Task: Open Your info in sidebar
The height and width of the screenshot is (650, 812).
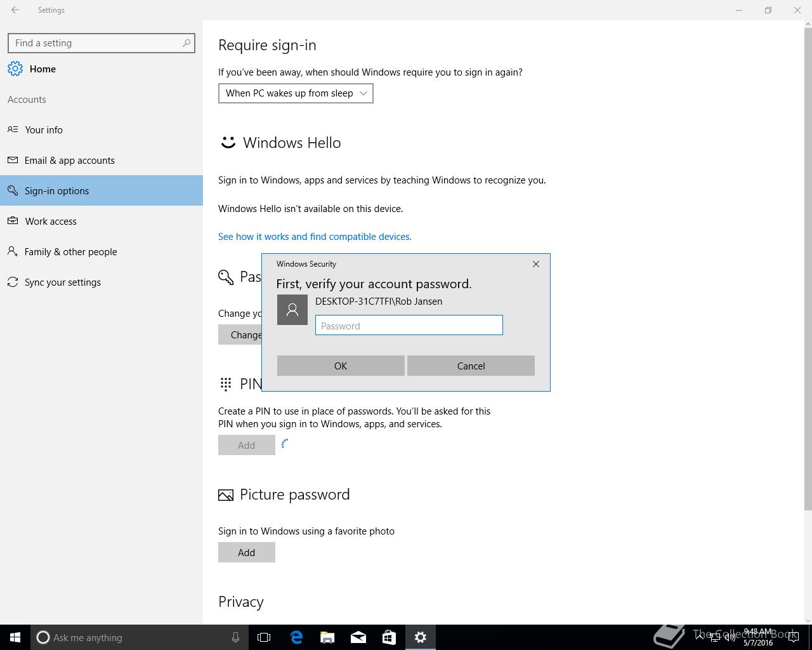Action: (101, 129)
